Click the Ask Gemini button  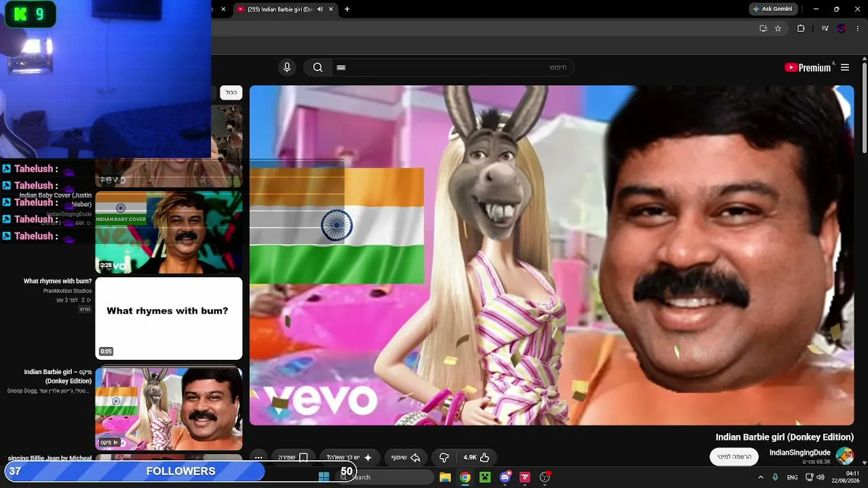772,9
